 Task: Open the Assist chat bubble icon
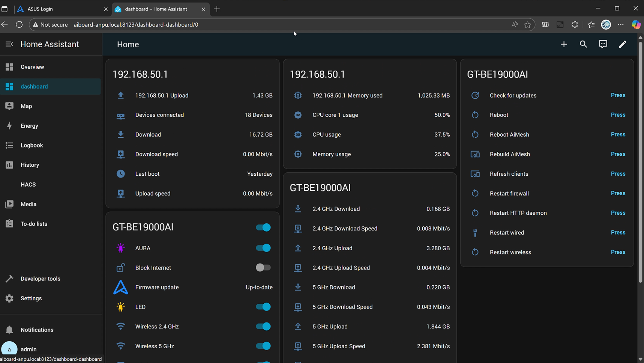(x=603, y=44)
